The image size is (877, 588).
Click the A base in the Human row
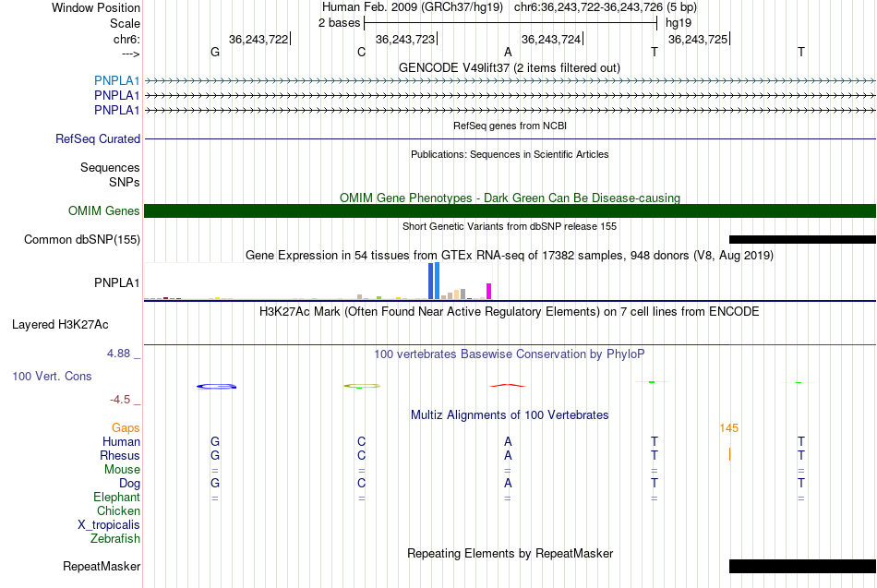508,442
